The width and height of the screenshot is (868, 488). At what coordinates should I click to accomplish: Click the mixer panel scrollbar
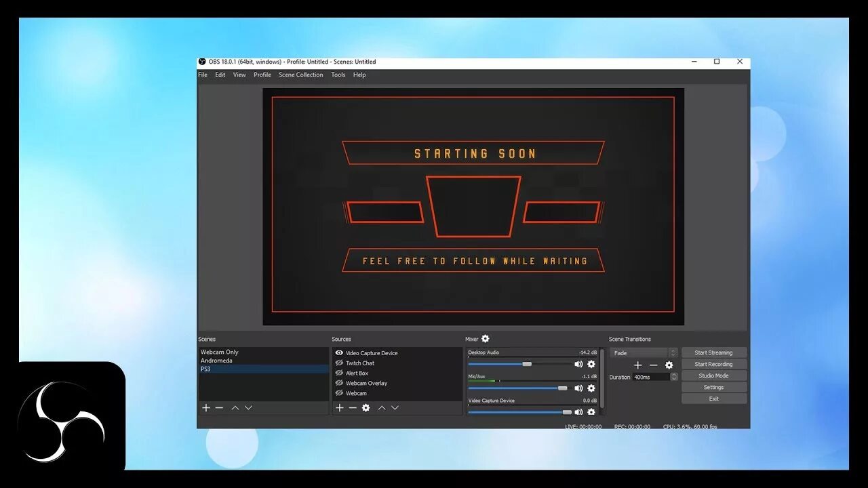[602, 380]
